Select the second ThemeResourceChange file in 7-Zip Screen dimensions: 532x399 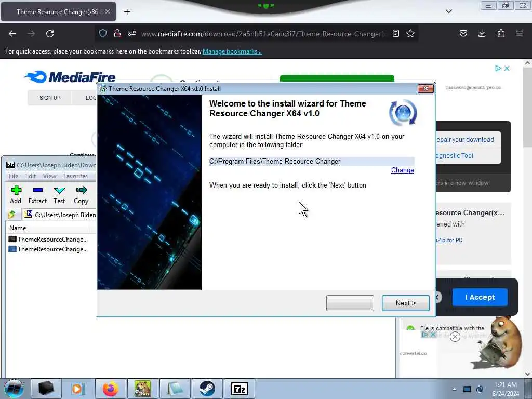pyautogui.click(x=48, y=249)
